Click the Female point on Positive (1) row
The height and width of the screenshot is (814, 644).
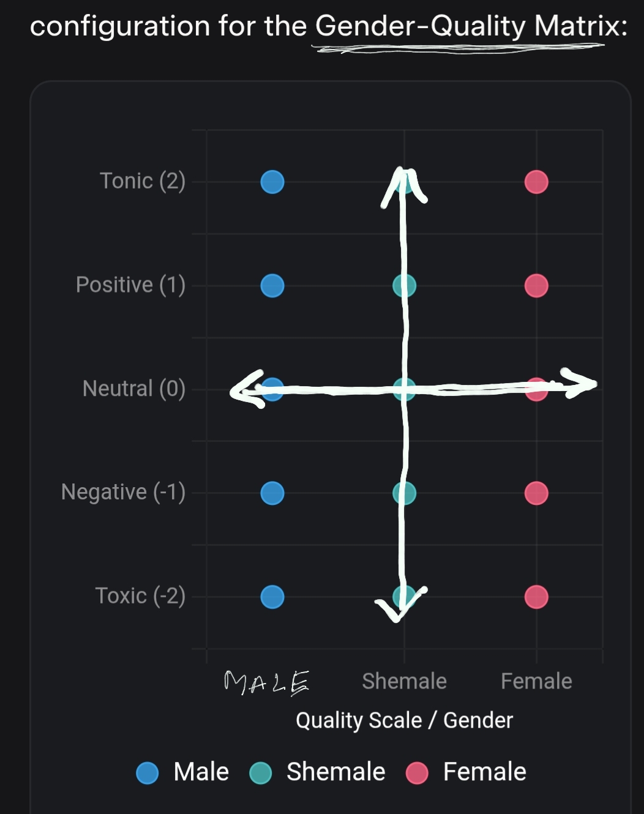click(536, 285)
